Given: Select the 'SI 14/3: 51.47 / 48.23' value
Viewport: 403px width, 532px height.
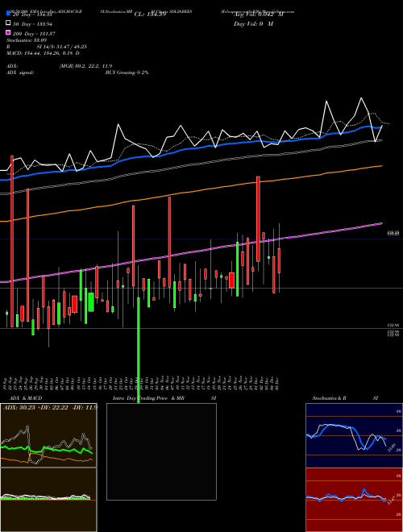Looking at the screenshot, I should 62,47.
